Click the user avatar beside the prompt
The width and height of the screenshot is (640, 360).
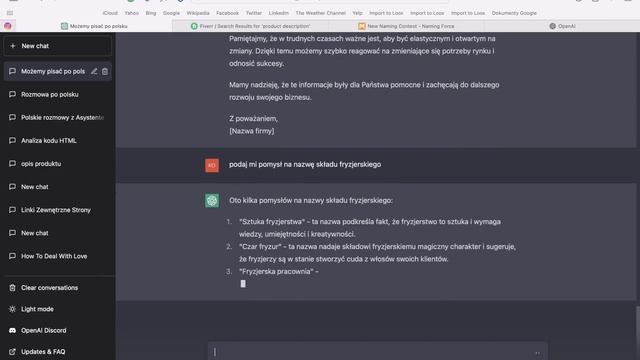(212, 165)
